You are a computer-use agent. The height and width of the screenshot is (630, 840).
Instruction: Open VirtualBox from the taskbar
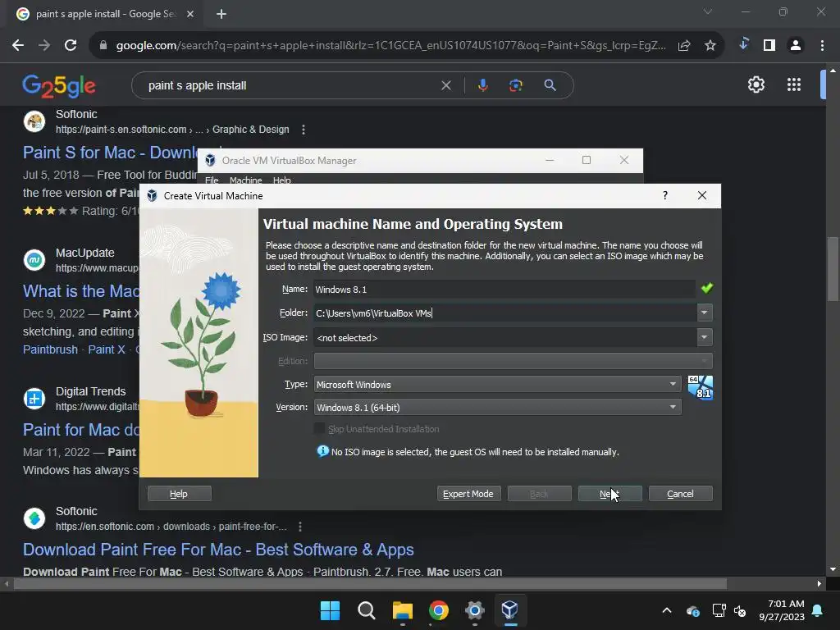pyautogui.click(x=510, y=610)
